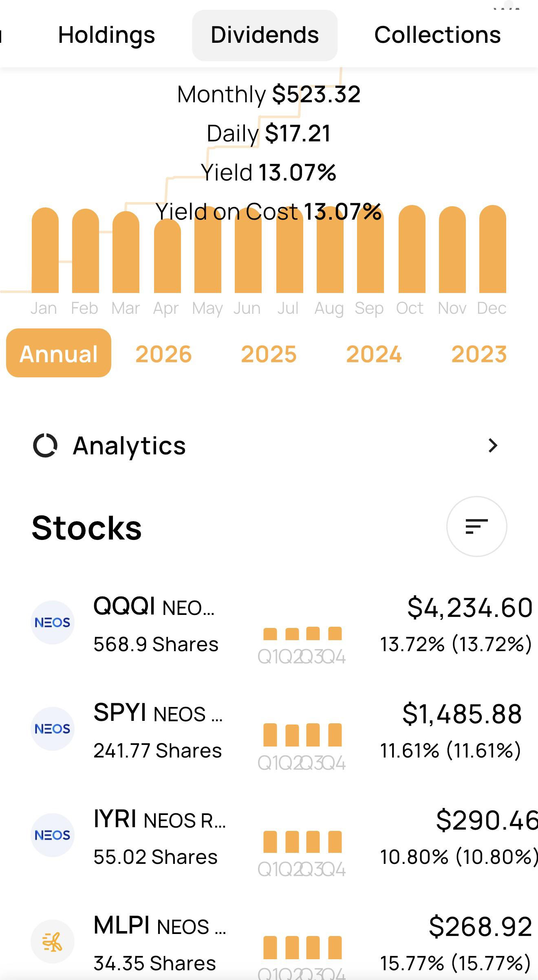Switch dividend view to 2026

[x=163, y=354]
